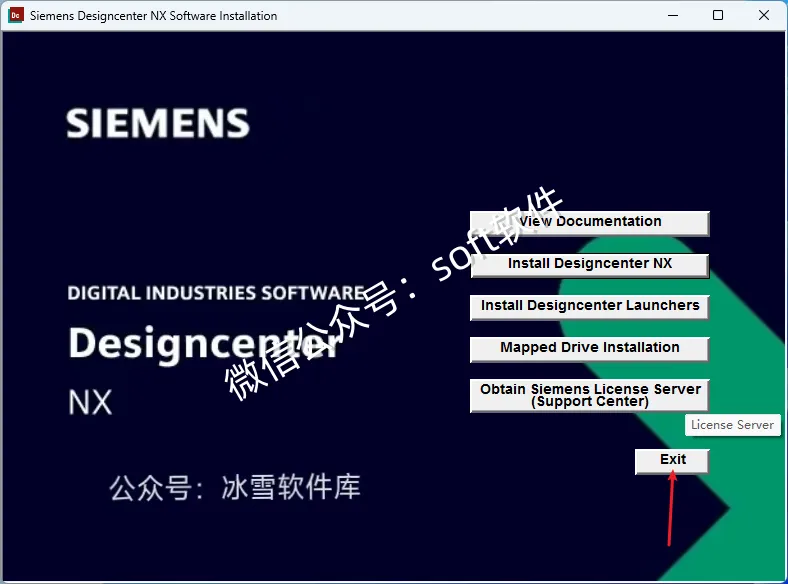Select Mapped Drive Installation

[589, 349]
